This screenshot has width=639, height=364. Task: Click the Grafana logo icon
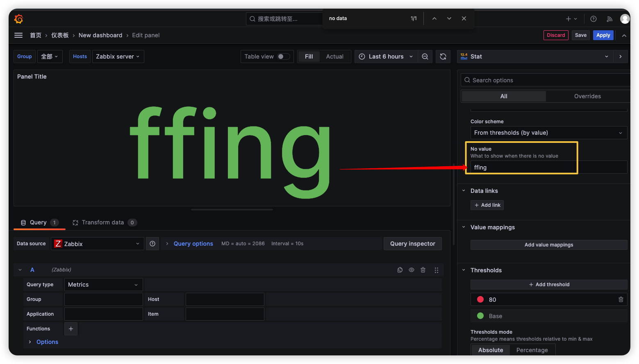click(x=18, y=19)
